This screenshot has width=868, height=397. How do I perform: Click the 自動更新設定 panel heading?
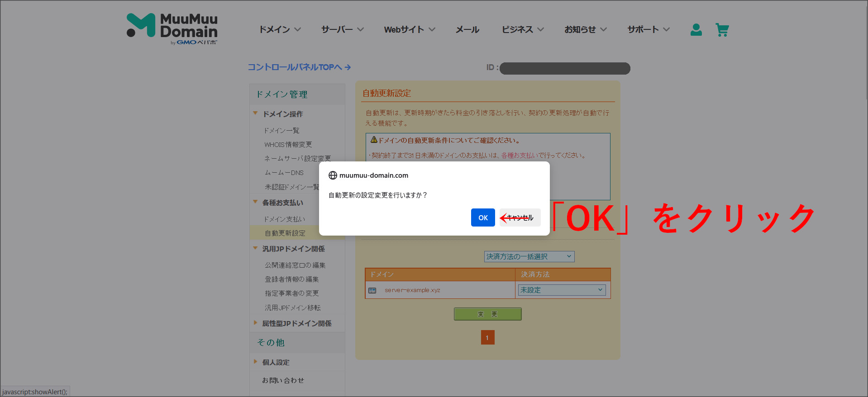tap(386, 93)
